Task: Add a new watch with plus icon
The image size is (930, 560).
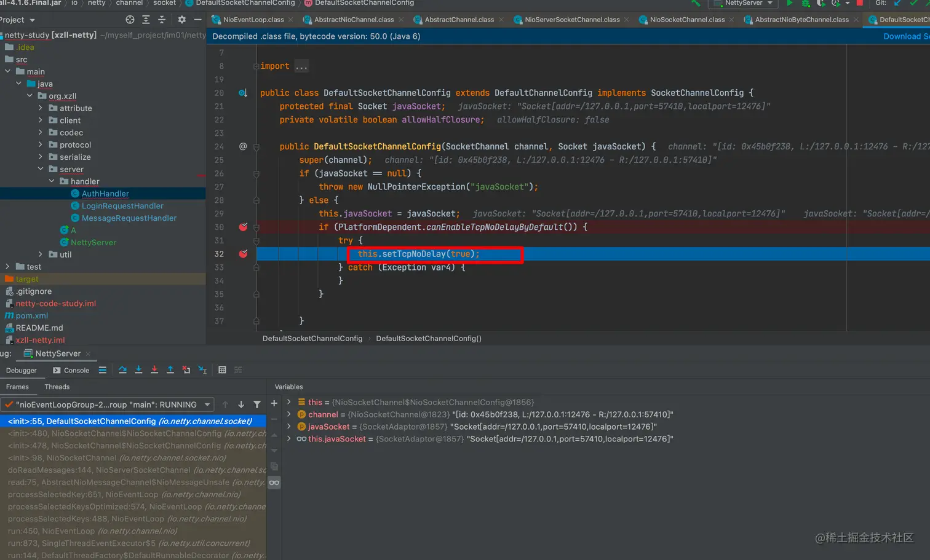Action: 274,404
